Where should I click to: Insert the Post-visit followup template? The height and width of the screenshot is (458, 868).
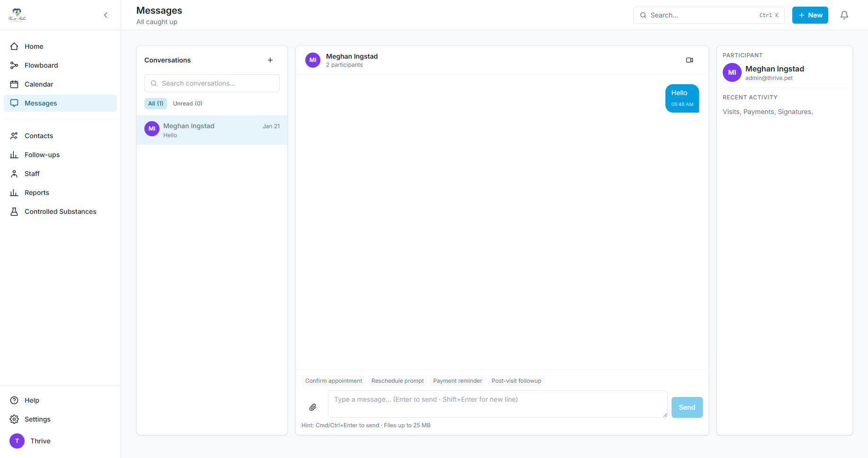click(x=516, y=381)
